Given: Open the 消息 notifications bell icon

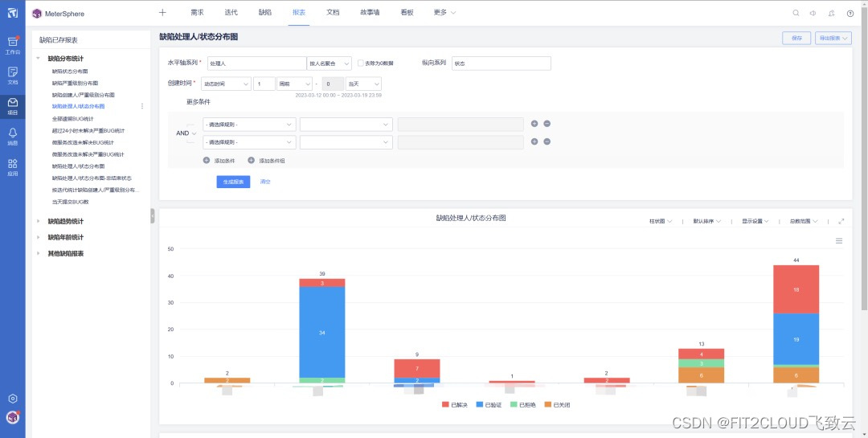Looking at the screenshot, I should pyautogui.click(x=12, y=136).
